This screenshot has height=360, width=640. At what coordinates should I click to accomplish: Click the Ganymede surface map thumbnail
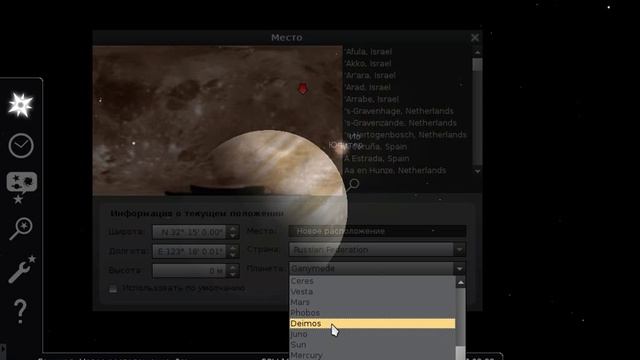[217, 120]
